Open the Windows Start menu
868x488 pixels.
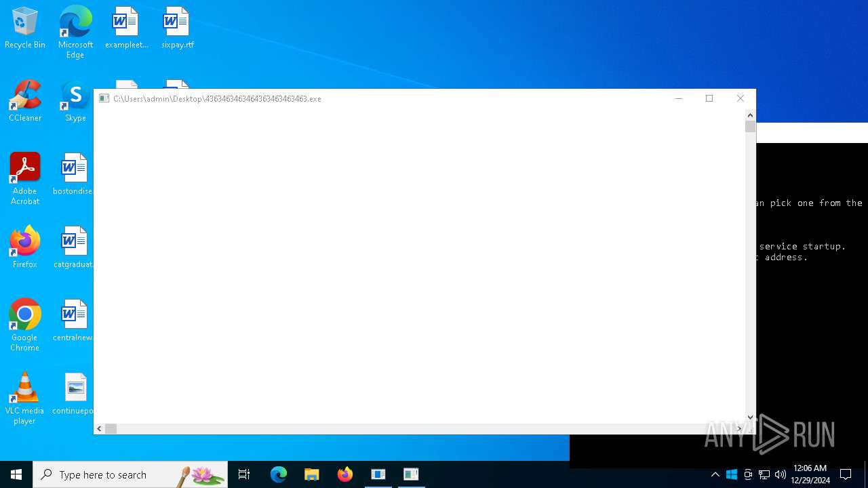click(16, 474)
